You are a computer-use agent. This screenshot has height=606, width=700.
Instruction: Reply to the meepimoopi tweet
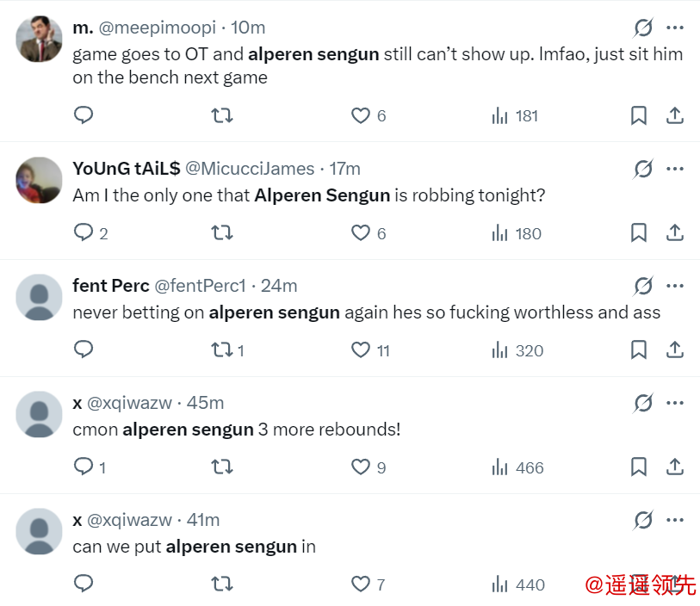[x=84, y=115]
